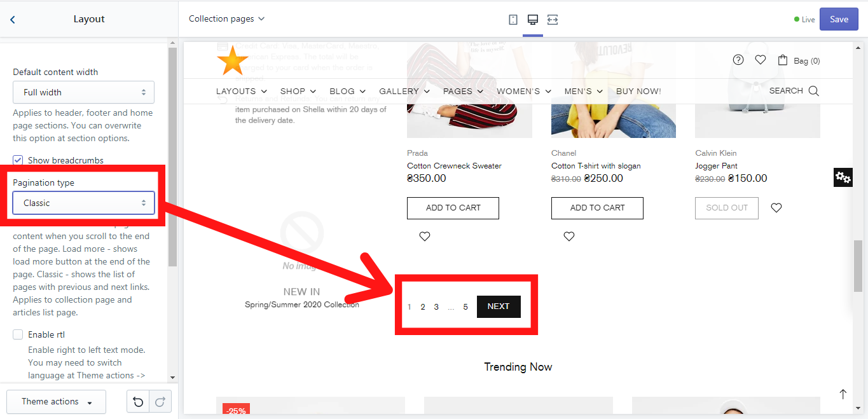Image resolution: width=868 pixels, height=419 pixels.
Task: Click the Save button
Action: pos(839,19)
